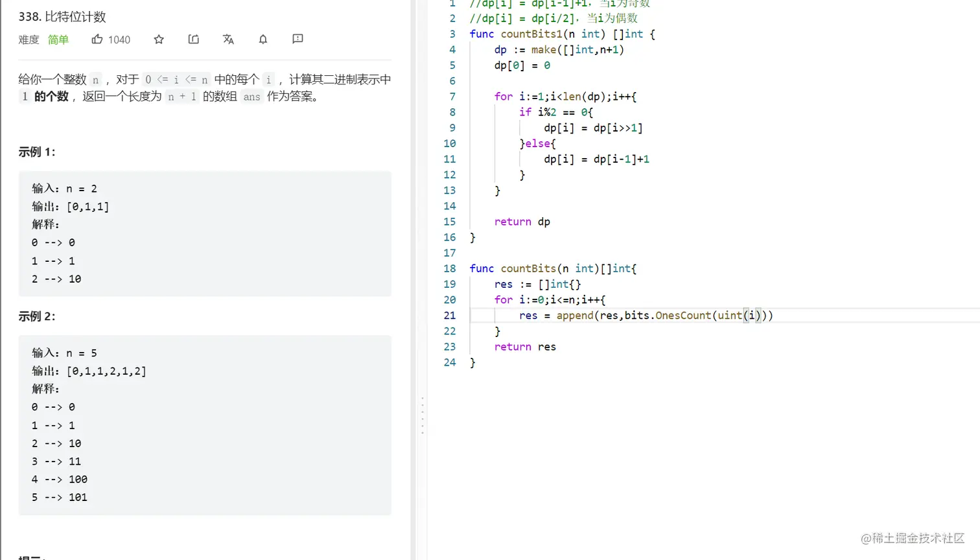The image size is (980, 560).
Task: Click the bell subscribe icon
Action: pyautogui.click(x=263, y=40)
